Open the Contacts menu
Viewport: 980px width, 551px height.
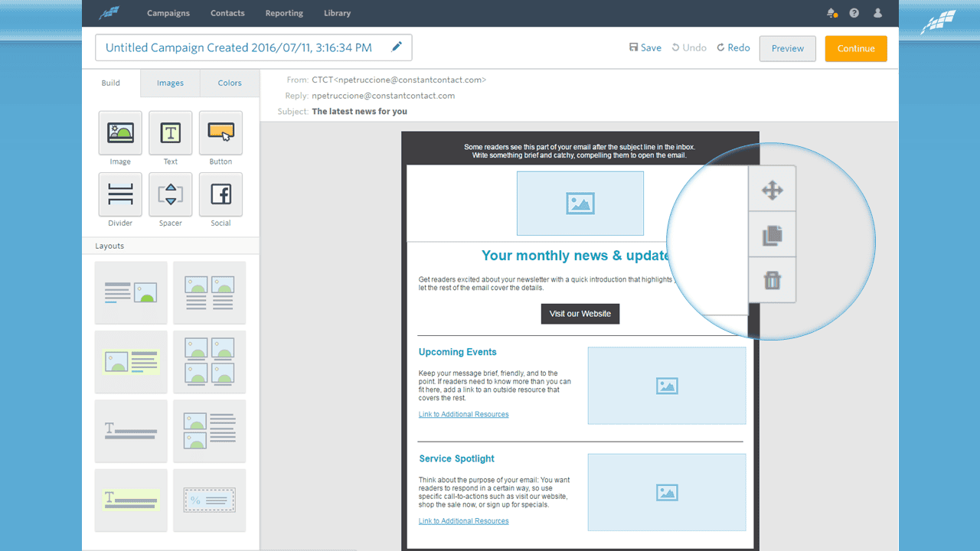(x=227, y=13)
